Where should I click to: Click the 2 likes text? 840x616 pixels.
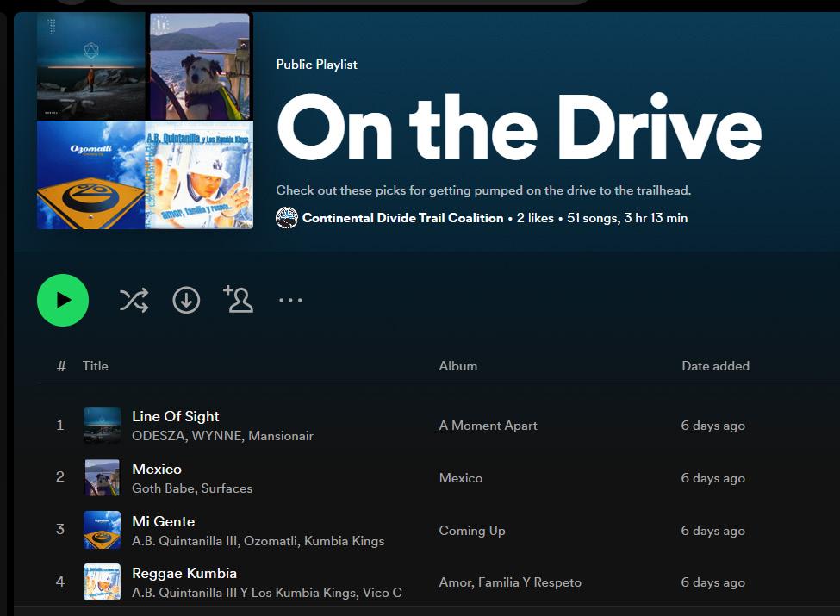coord(535,218)
